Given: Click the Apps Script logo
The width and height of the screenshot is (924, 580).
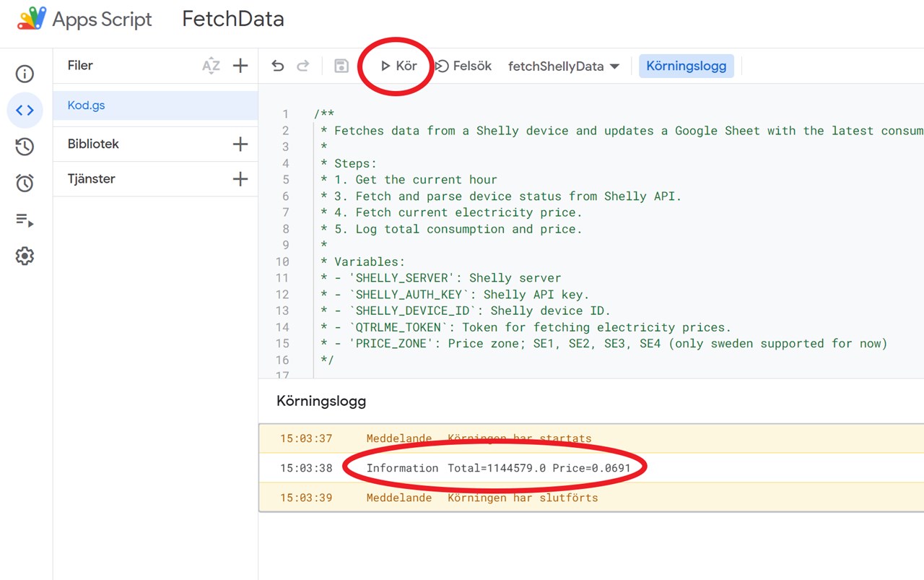Looking at the screenshot, I should tap(32, 20).
